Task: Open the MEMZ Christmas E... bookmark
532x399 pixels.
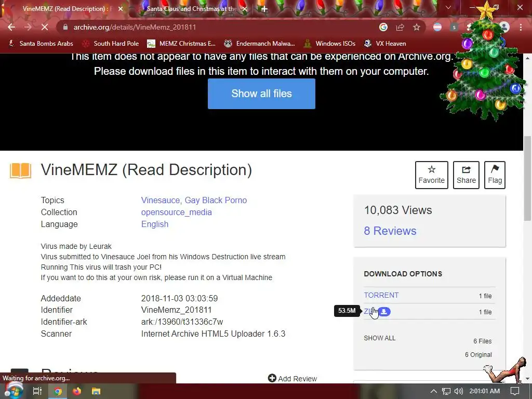Action: (x=181, y=44)
